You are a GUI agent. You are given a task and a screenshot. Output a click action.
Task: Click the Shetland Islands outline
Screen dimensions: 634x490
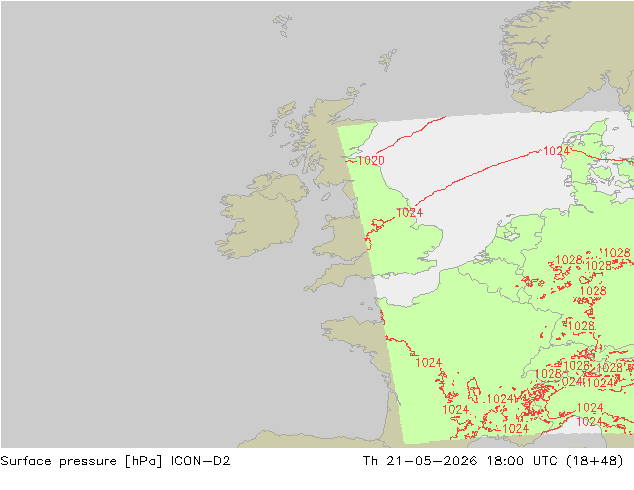click(x=388, y=60)
